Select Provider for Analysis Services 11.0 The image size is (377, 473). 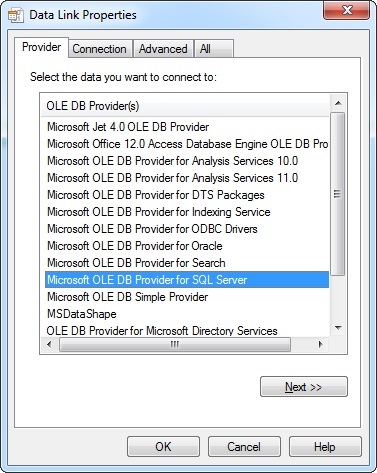(x=173, y=178)
